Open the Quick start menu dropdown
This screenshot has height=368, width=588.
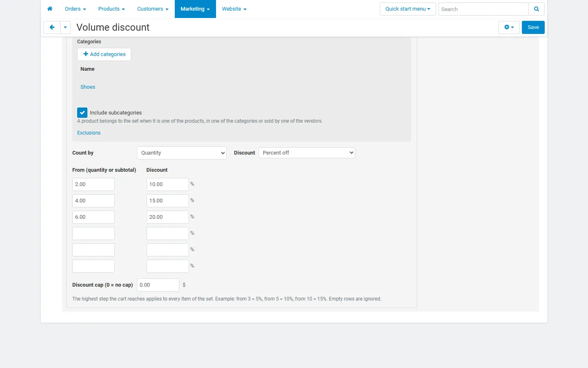tap(408, 9)
